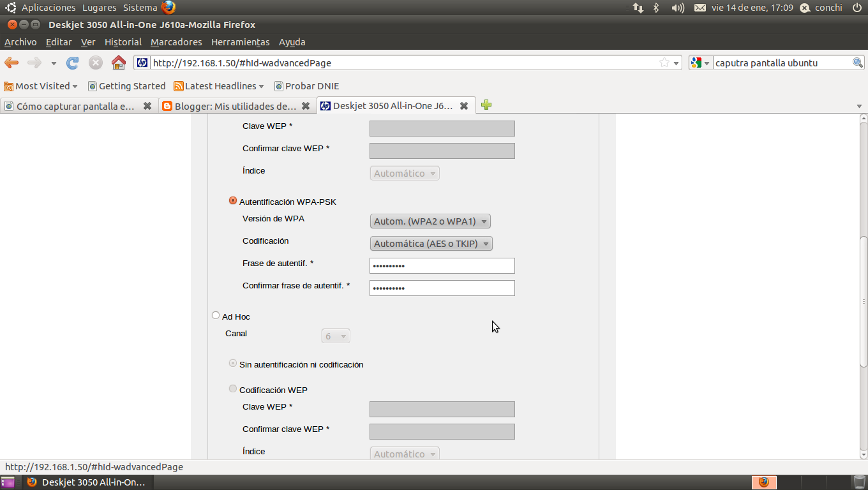The height and width of the screenshot is (490, 868).
Task: Launch Firefox from the top panel icon
Action: click(168, 8)
